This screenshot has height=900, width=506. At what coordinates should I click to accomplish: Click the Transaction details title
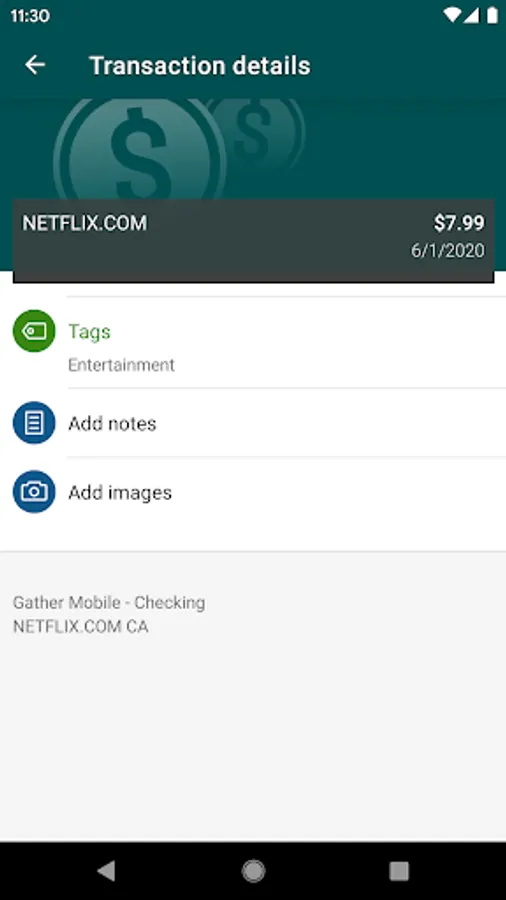tap(200, 65)
